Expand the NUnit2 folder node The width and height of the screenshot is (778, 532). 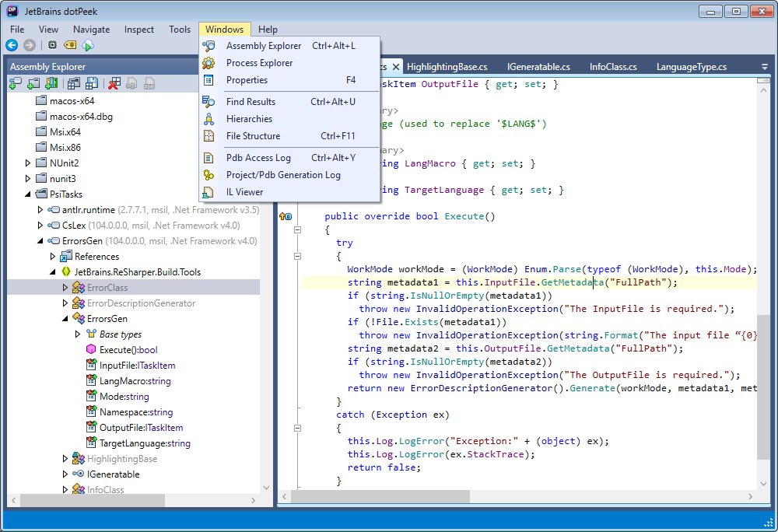(x=29, y=163)
